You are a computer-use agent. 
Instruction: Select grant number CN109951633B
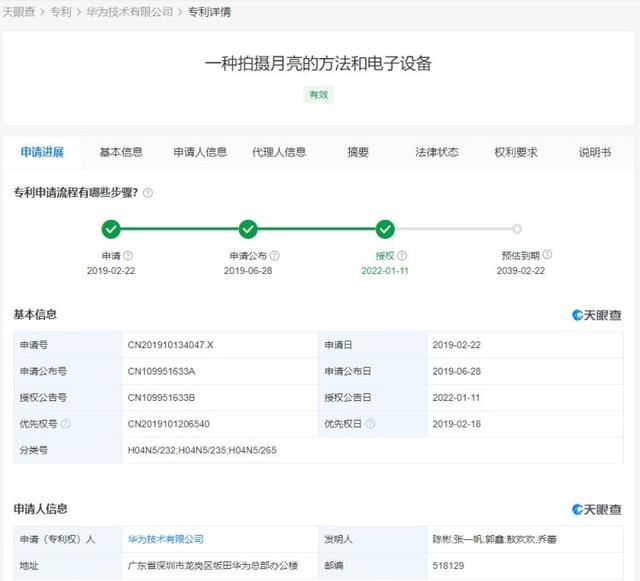click(161, 398)
